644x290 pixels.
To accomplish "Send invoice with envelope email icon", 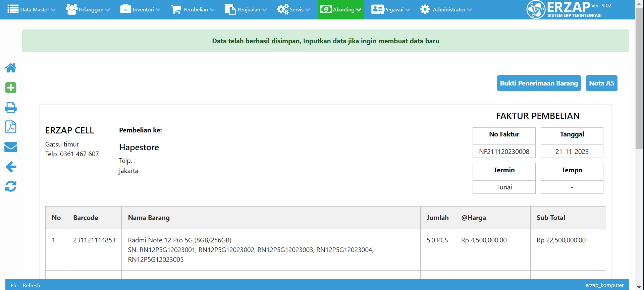I will click(x=11, y=147).
